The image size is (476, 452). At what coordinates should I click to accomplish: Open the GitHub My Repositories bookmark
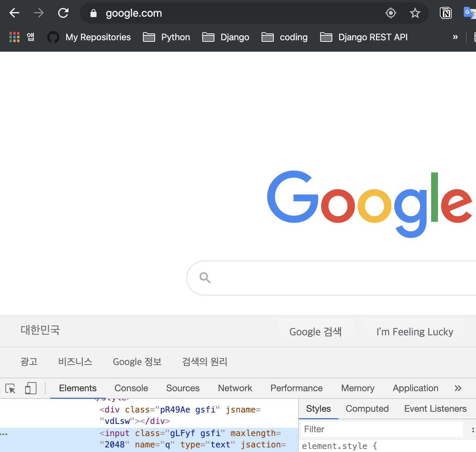89,37
